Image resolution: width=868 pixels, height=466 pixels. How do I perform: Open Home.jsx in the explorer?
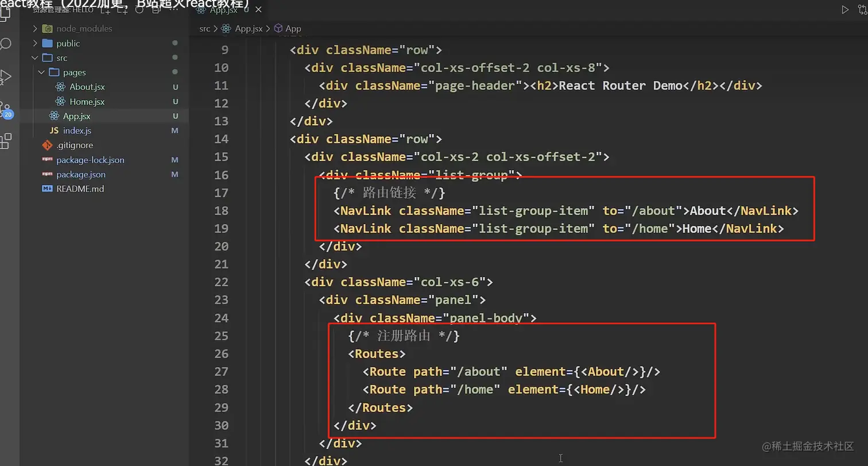pos(87,102)
